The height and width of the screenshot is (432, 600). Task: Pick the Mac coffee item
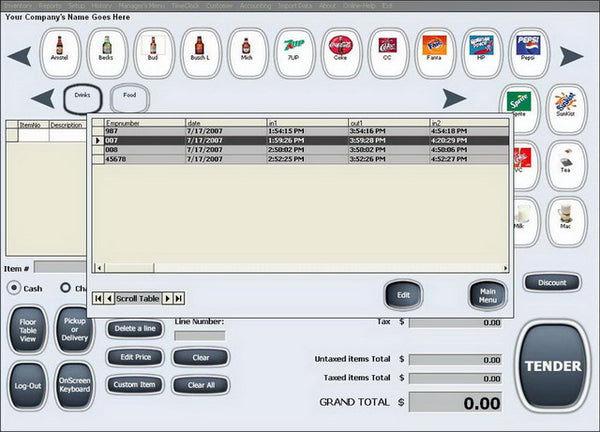coord(566,219)
